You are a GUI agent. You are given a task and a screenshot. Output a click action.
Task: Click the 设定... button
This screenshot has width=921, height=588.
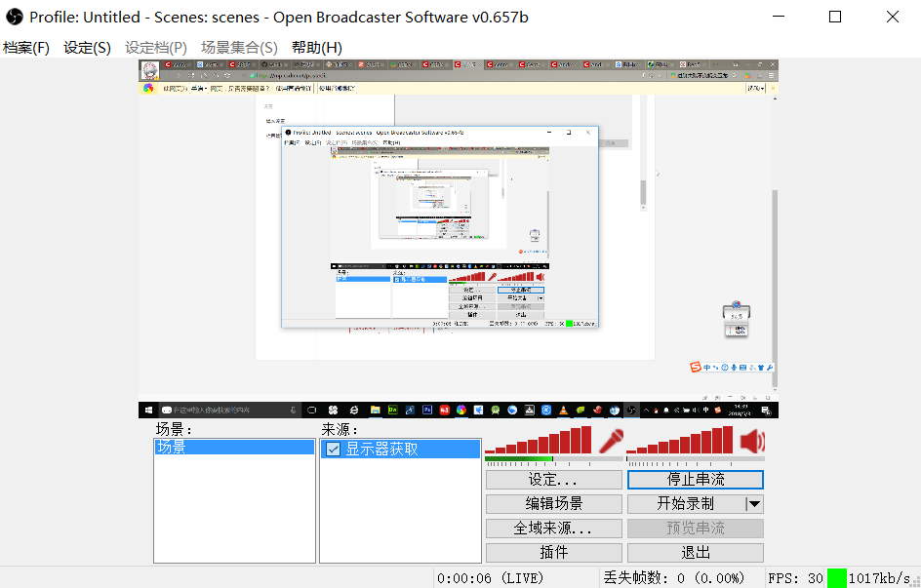[x=554, y=480]
